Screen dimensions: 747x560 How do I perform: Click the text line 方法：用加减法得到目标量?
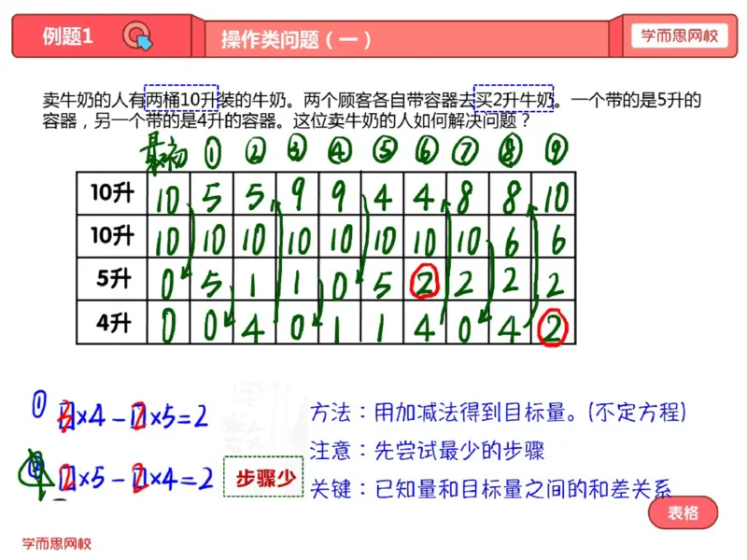499,413
